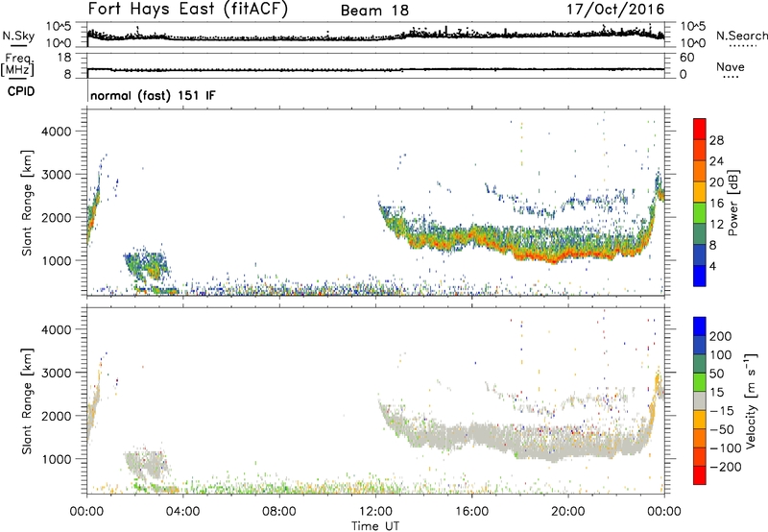Click the "-100" label on Velocity scale

(725, 448)
